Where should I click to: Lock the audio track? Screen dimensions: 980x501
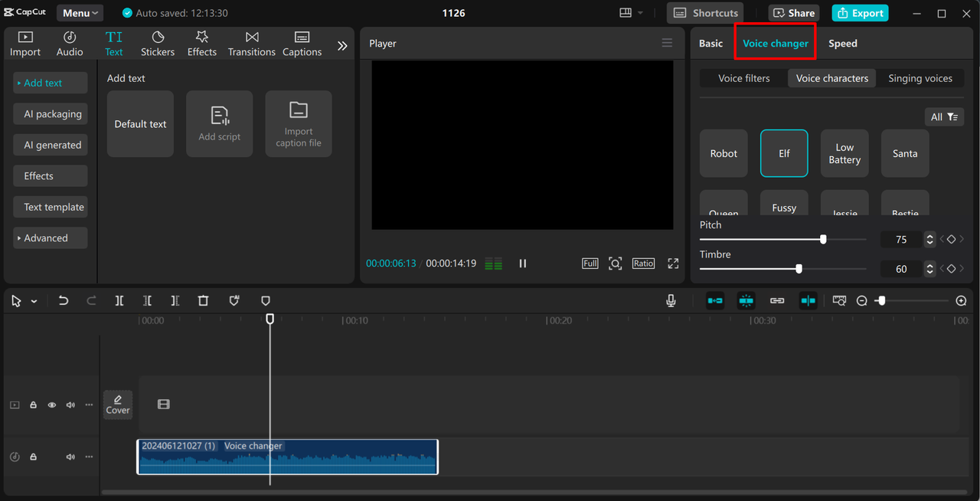coord(33,457)
